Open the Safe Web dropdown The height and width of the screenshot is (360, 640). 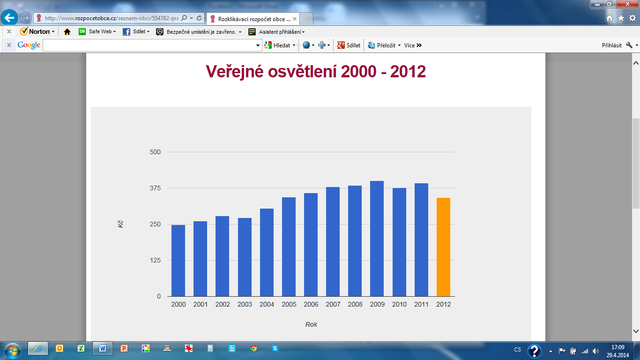(114, 32)
